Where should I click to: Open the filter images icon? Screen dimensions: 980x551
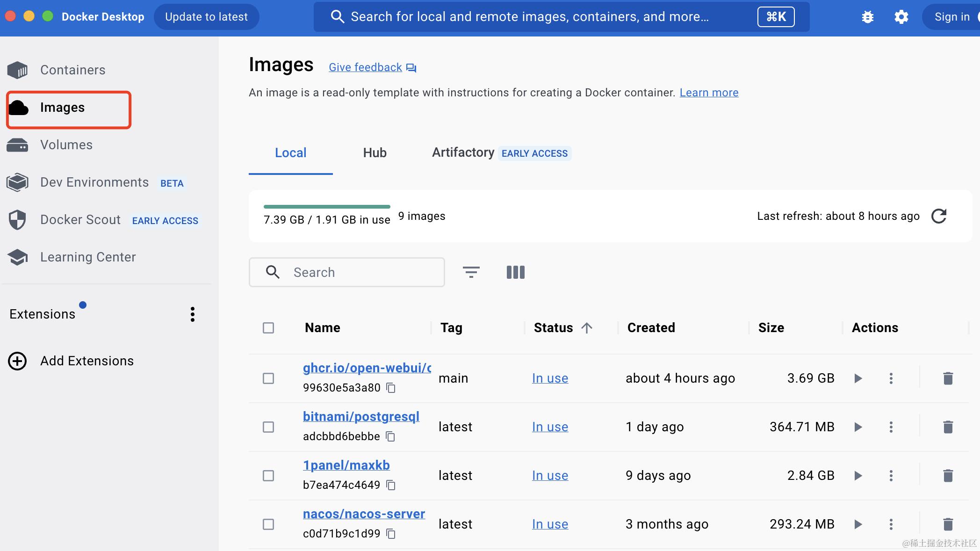(x=471, y=272)
